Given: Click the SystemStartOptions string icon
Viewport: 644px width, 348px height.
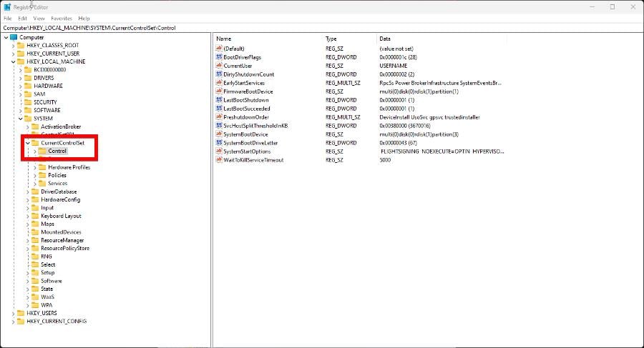Looking at the screenshot, I should pos(219,151).
